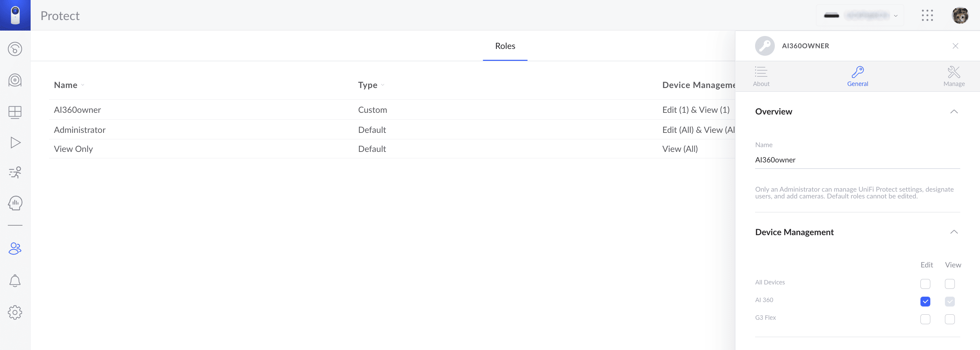This screenshot has height=350, width=980.
Task: Toggle View checkbox for G3 Flex
Action: click(x=950, y=319)
